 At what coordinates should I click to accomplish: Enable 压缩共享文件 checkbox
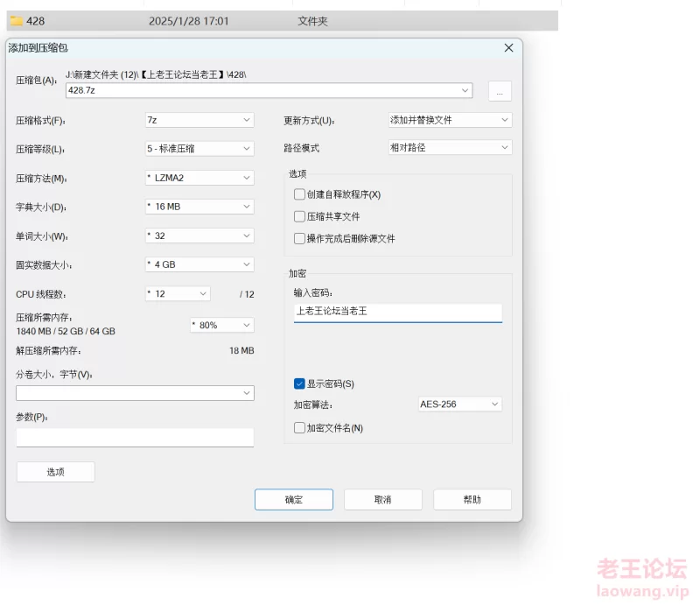pos(299,217)
